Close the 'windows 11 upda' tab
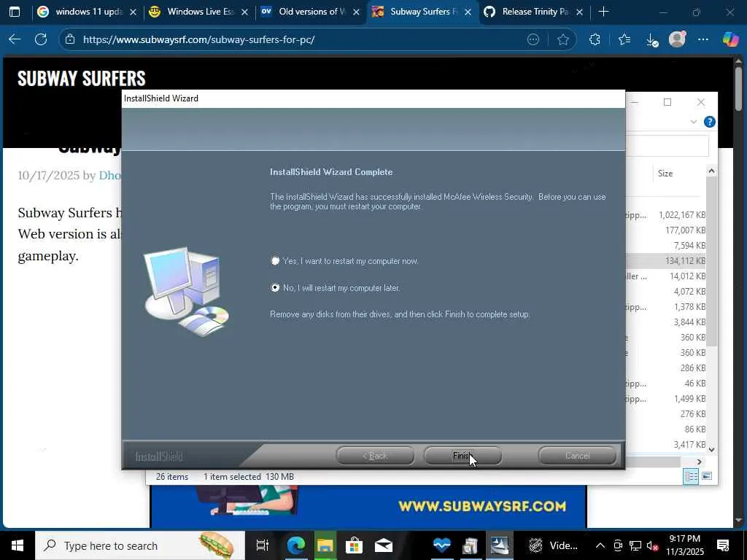Screen dimensions: 747x560 (133, 12)
